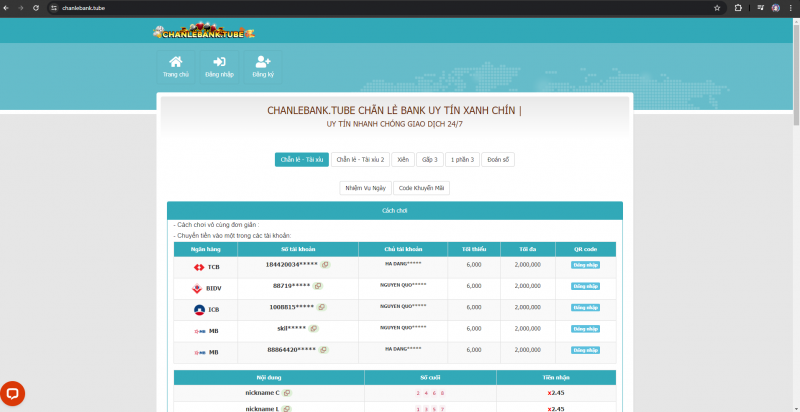Click the Số tài khoản column header
800x412 pixels.
click(298, 249)
